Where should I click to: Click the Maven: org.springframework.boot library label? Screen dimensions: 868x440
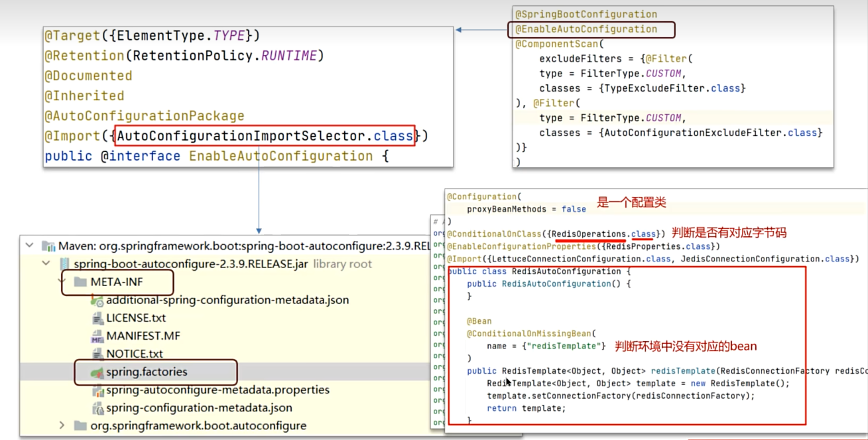click(245, 246)
